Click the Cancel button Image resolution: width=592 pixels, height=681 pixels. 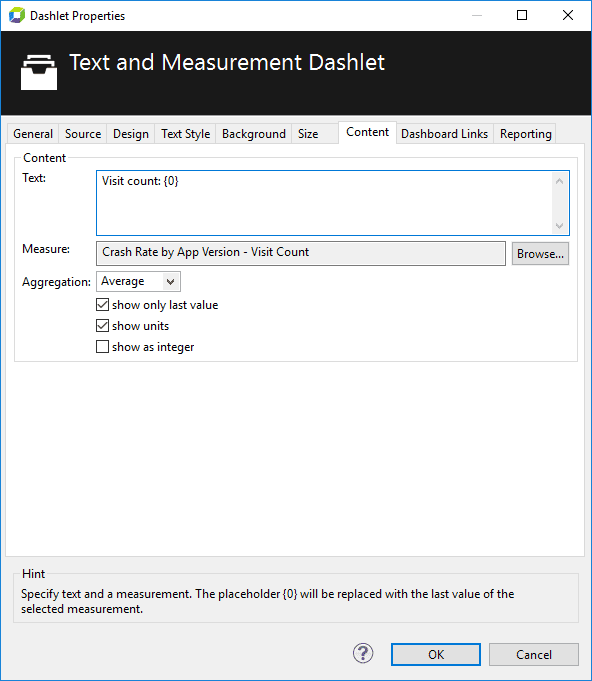[534, 655]
